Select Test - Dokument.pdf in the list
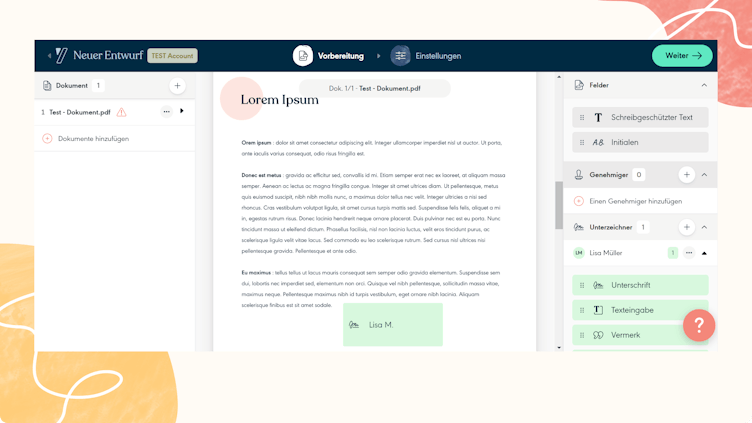 [80, 112]
